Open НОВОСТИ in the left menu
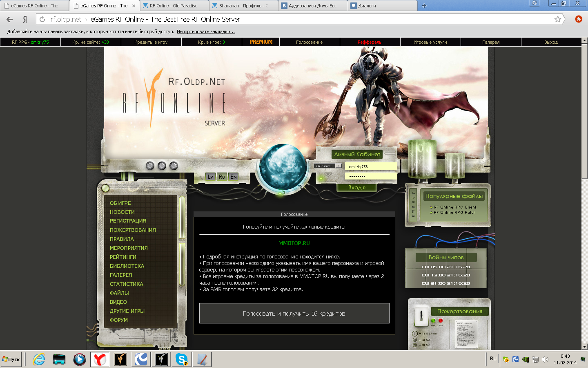588x368 pixels. pyautogui.click(x=122, y=212)
